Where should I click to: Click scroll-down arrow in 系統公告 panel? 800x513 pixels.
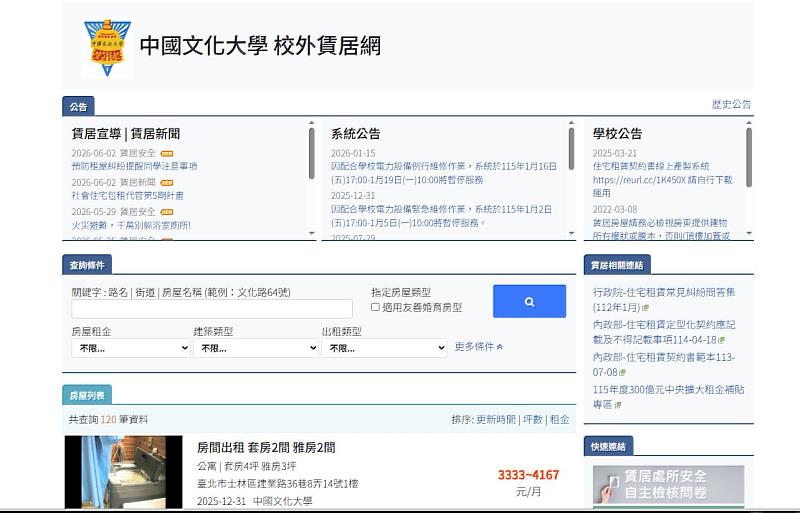point(571,233)
